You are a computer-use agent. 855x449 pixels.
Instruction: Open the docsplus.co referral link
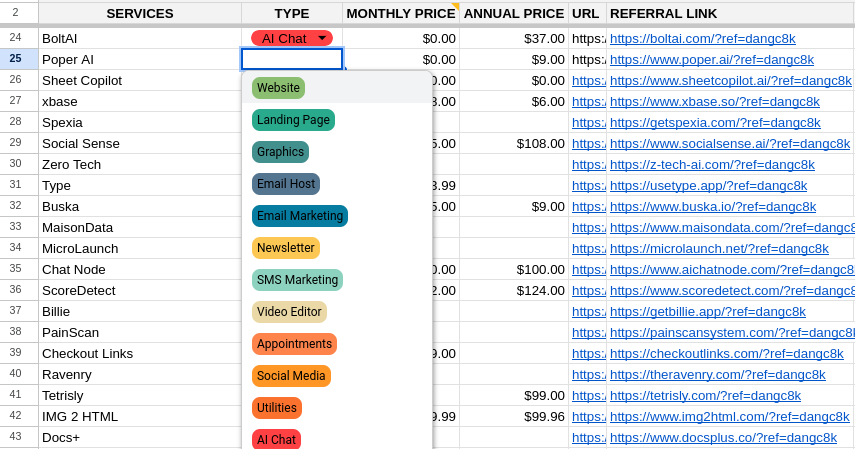[x=723, y=438]
